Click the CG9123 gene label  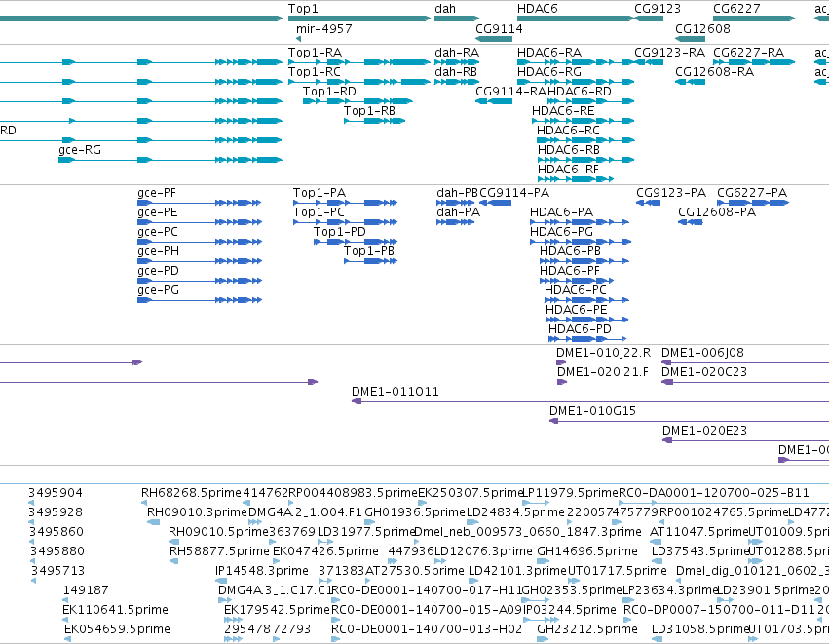[658, 9]
